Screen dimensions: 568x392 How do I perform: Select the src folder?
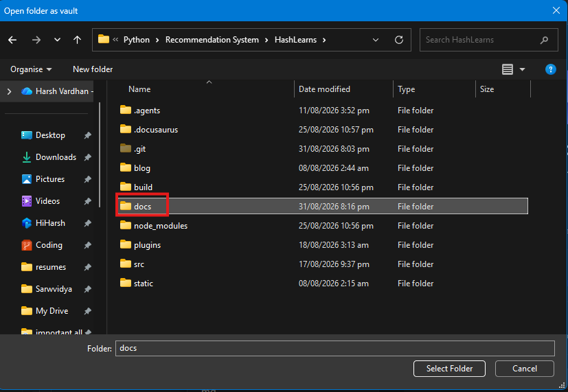pos(132,264)
